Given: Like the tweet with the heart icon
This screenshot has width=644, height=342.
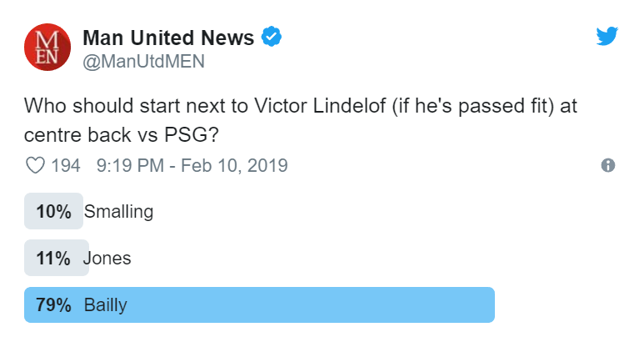Looking at the screenshot, I should tap(35, 165).
